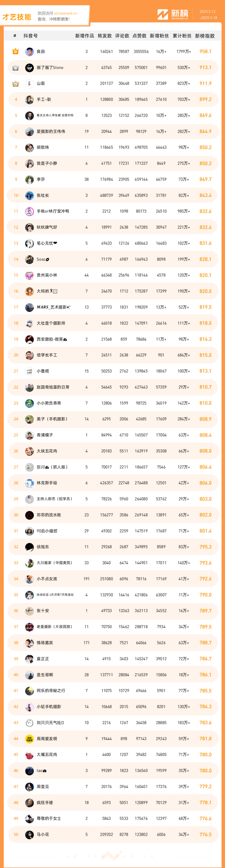Viewport: 225px width, 868px height.
Task: Open 良田's profile avatar
Action: tap(30, 52)
